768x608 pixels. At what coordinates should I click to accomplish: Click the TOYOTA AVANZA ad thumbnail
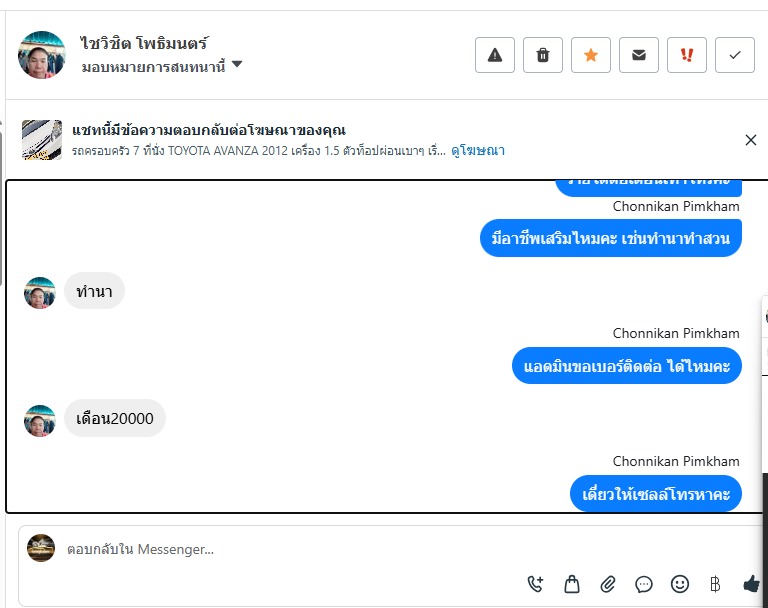[x=42, y=140]
